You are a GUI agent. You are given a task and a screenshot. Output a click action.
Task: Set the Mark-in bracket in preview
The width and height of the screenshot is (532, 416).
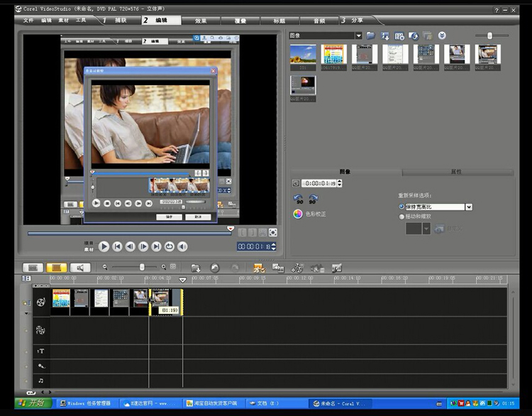pyautogui.click(x=243, y=233)
